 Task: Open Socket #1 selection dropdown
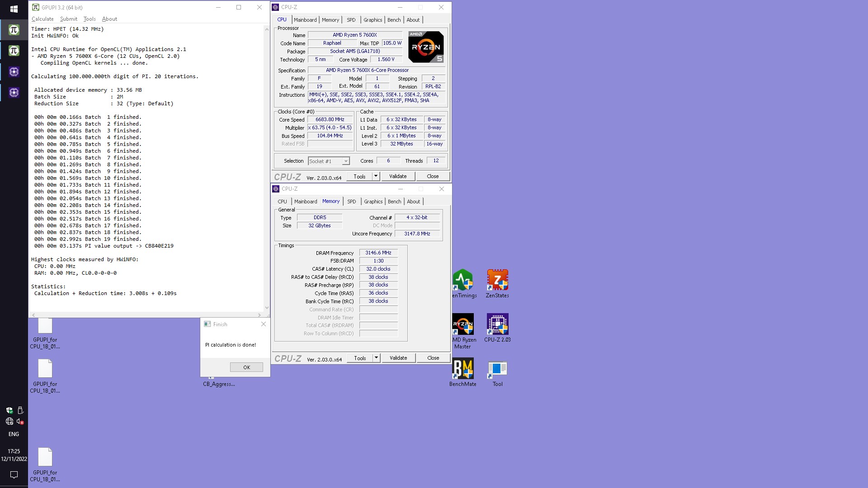click(329, 161)
